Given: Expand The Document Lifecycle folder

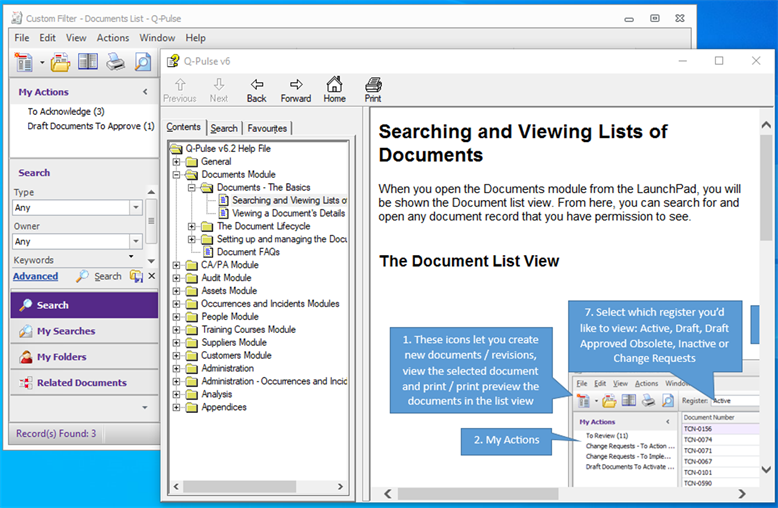Looking at the screenshot, I should click(192, 226).
